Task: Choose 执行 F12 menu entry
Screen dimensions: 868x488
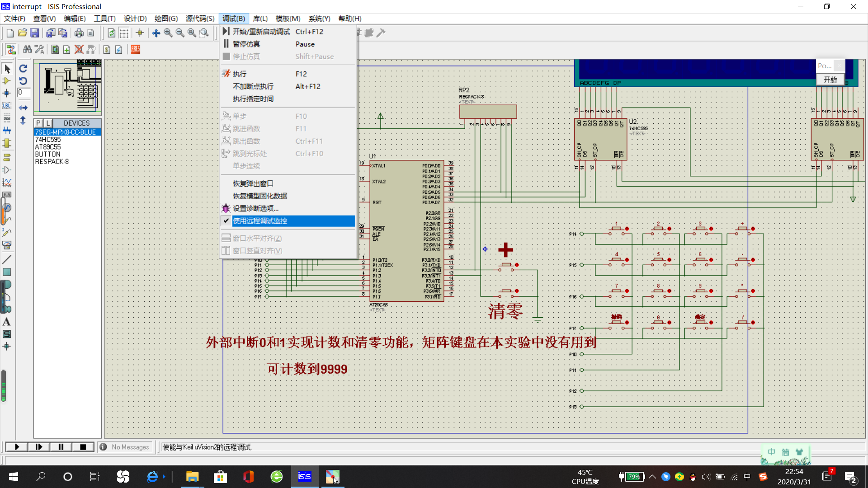Action: pyautogui.click(x=288, y=74)
